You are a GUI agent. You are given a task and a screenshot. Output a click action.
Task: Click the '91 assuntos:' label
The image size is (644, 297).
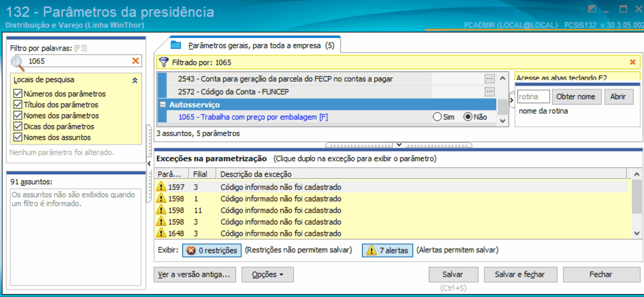pos(31,182)
